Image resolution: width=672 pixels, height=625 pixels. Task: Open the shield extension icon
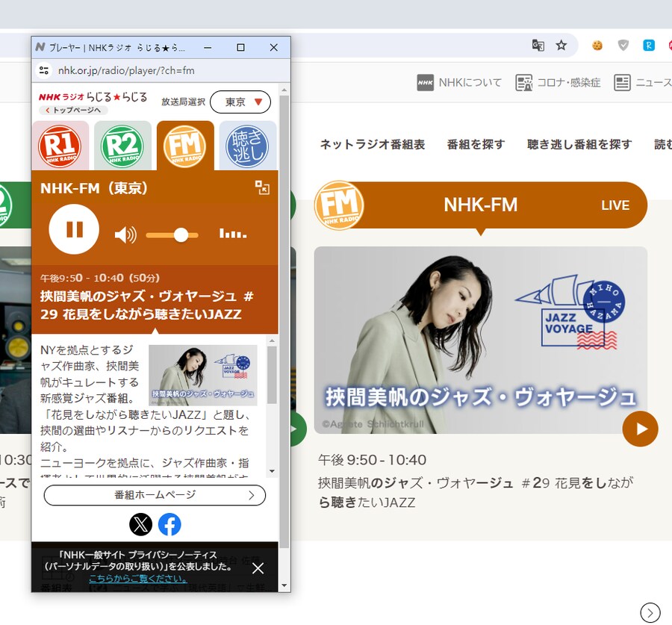(x=623, y=45)
